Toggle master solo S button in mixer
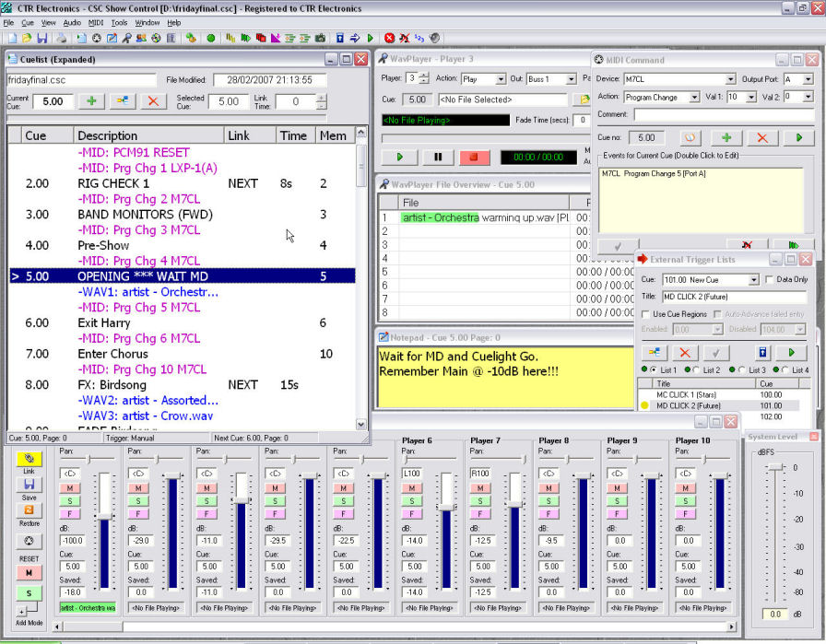The height and width of the screenshot is (644, 826). (29, 593)
